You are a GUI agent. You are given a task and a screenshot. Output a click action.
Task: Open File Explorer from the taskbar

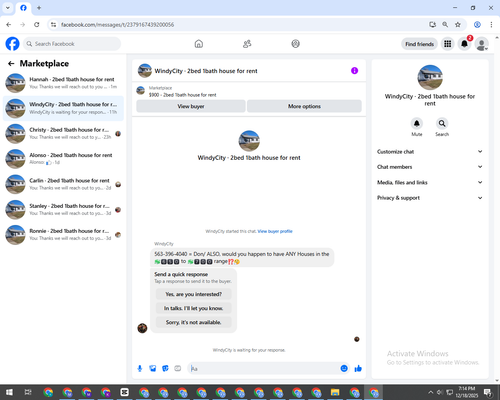pyautogui.click(x=335, y=392)
